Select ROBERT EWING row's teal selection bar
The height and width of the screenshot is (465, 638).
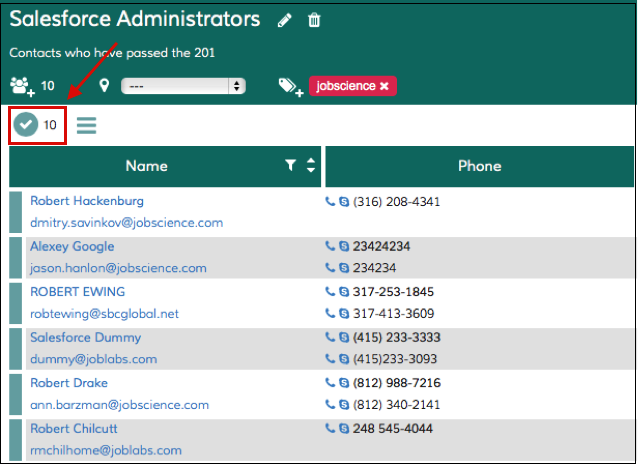[15, 303]
